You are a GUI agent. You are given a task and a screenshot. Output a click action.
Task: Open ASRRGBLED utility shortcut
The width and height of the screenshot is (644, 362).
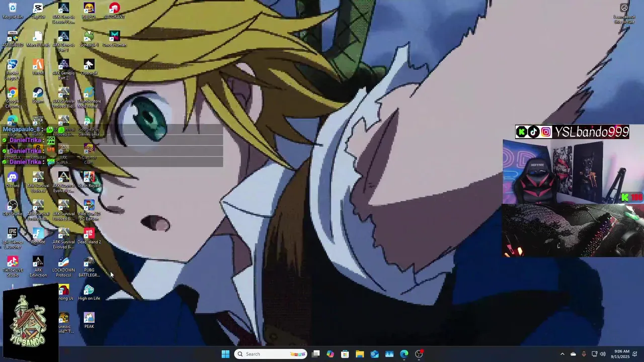click(13, 39)
